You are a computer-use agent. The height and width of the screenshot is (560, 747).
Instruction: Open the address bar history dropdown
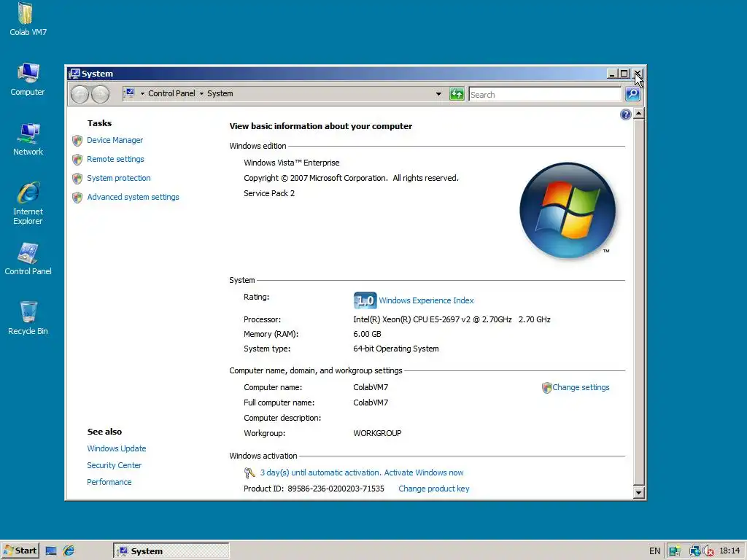pos(438,94)
